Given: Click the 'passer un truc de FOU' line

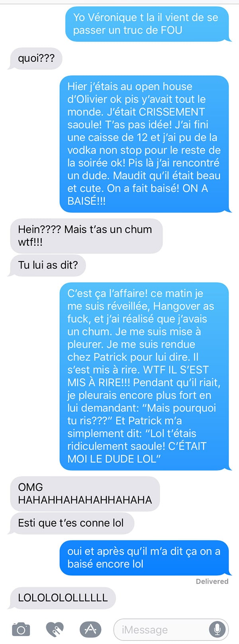Looking at the screenshot, I should [127, 30].
